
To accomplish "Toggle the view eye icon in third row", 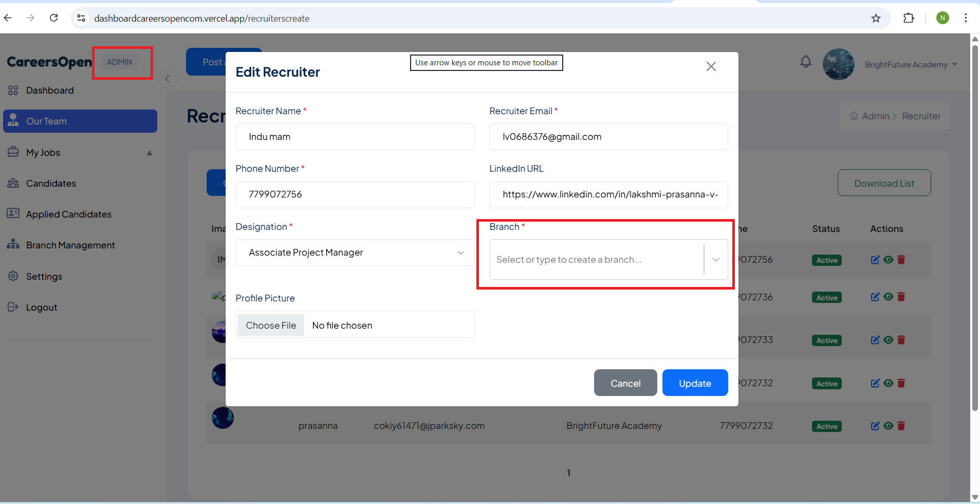I will (x=888, y=340).
